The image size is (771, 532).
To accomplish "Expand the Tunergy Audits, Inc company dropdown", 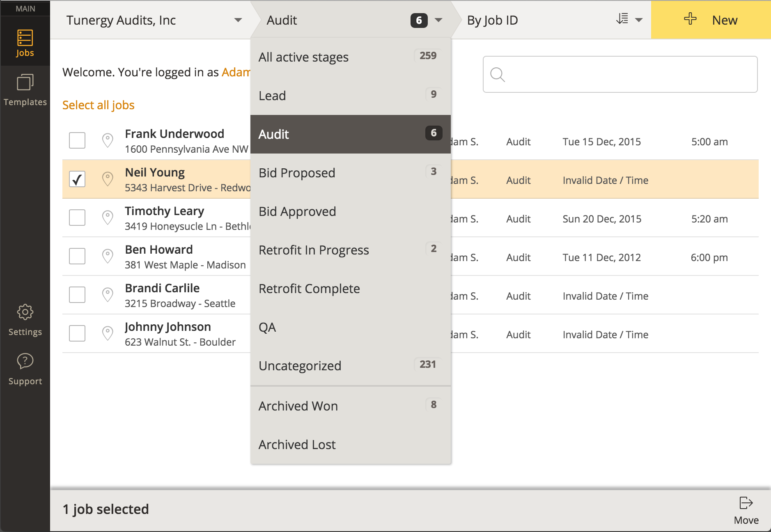I will pyautogui.click(x=238, y=20).
